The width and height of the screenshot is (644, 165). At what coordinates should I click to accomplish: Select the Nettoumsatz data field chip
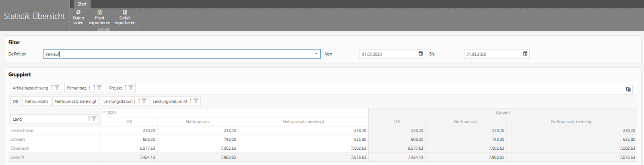(37, 101)
